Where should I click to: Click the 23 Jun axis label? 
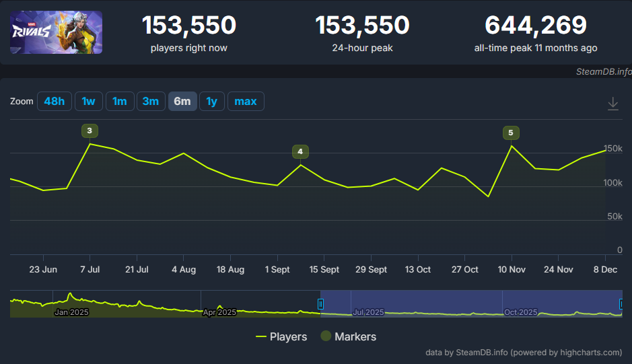43,269
